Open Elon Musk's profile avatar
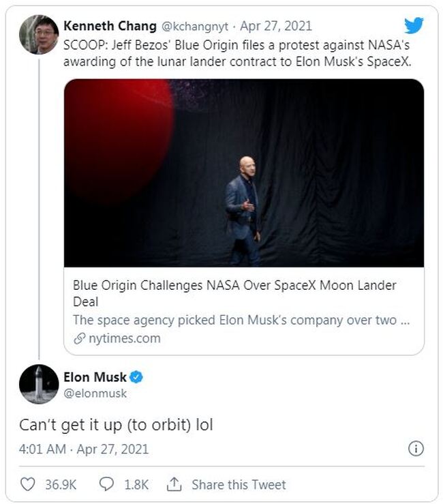This screenshot has height=504, width=443. click(x=38, y=384)
